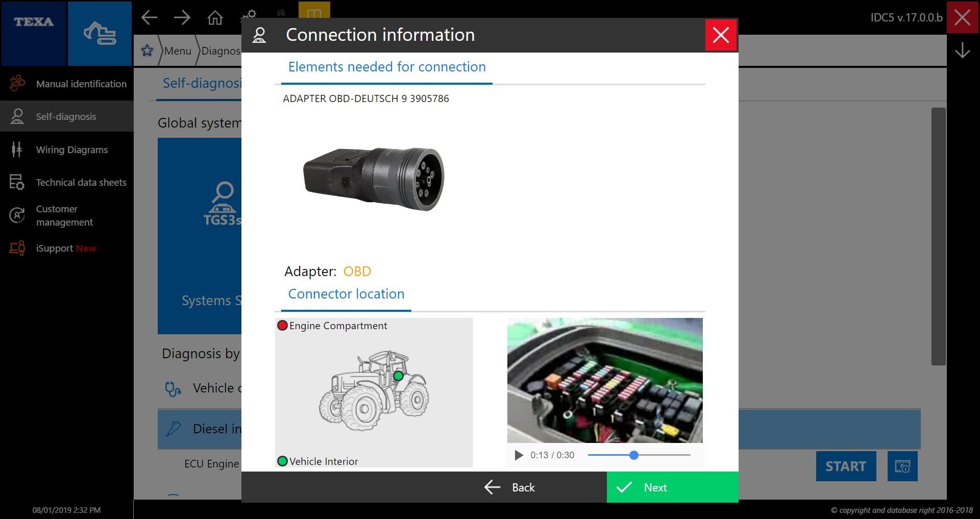The height and width of the screenshot is (519, 980).
Task: Select the Vehicle Interior green indicator
Action: pyautogui.click(x=282, y=461)
